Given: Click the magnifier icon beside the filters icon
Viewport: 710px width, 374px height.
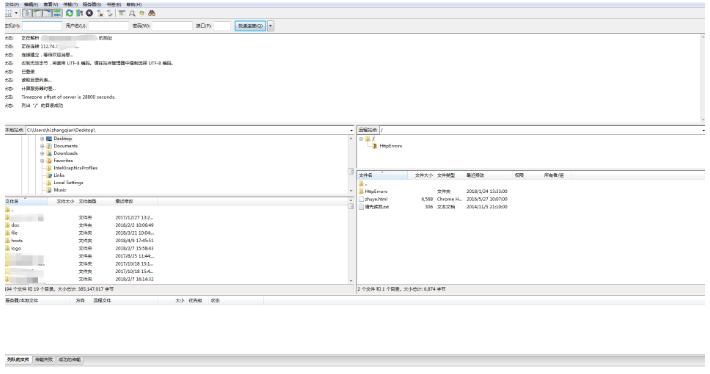Looking at the screenshot, I should (132, 13).
